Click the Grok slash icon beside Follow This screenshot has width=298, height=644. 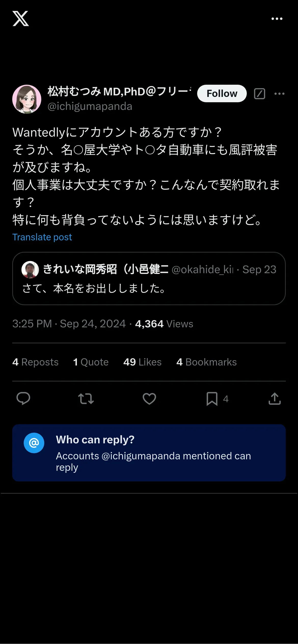pos(260,94)
